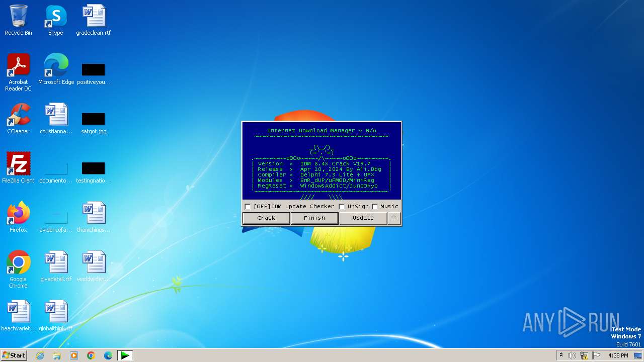The image size is (644, 362).
Task: Click the 'IDM 6.4x Crack v19.7' version text
Action: pyautogui.click(x=335, y=164)
